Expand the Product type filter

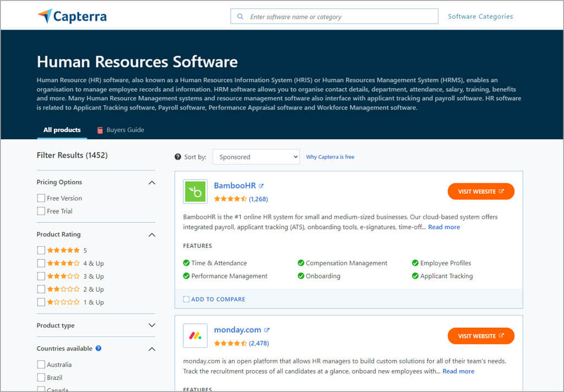tap(152, 325)
